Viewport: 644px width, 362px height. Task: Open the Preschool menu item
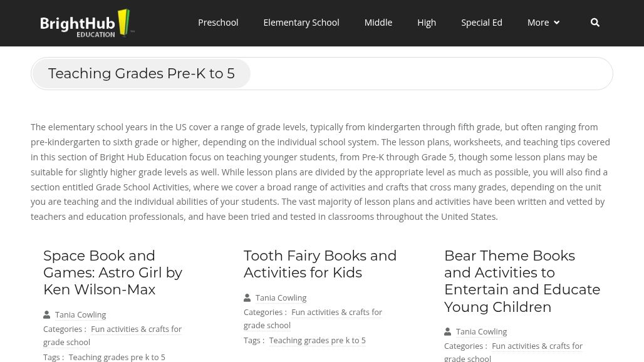pyautogui.click(x=218, y=23)
